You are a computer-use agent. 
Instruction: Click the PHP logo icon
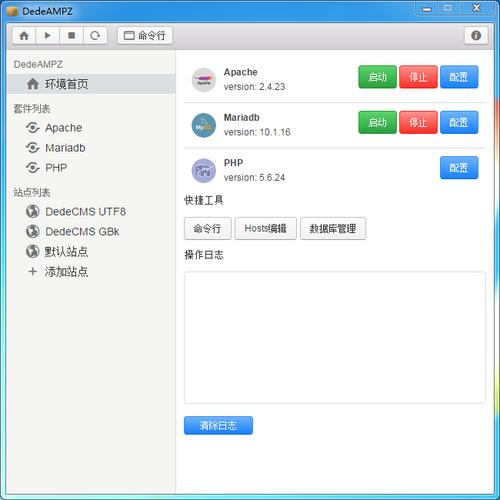coord(204,171)
